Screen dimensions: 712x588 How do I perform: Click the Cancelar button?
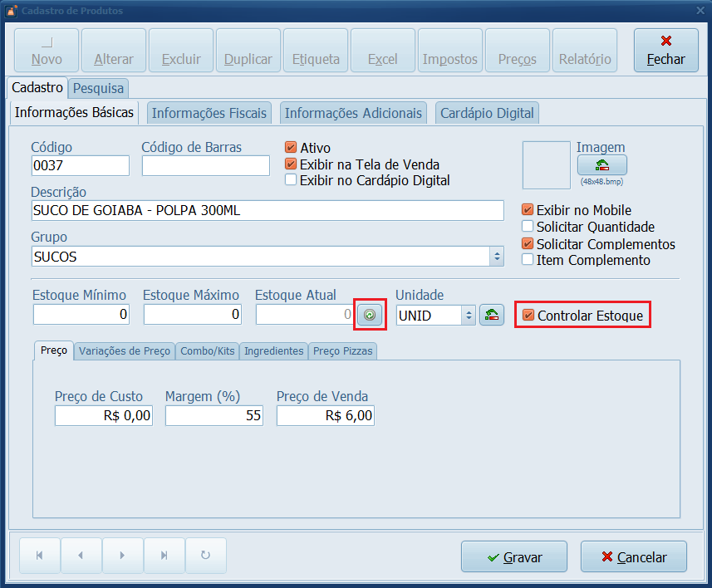coord(634,557)
